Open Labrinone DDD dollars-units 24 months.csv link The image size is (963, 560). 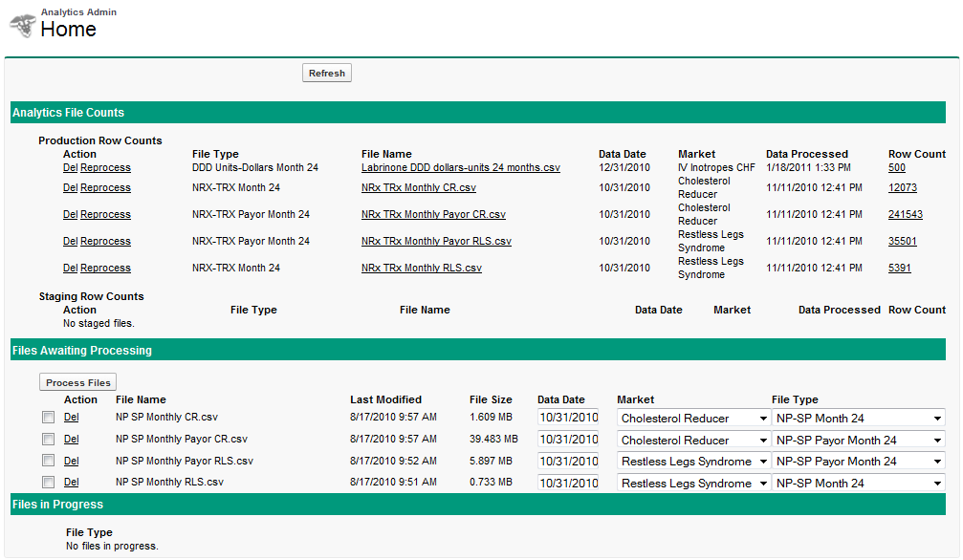[x=460, y=167]
